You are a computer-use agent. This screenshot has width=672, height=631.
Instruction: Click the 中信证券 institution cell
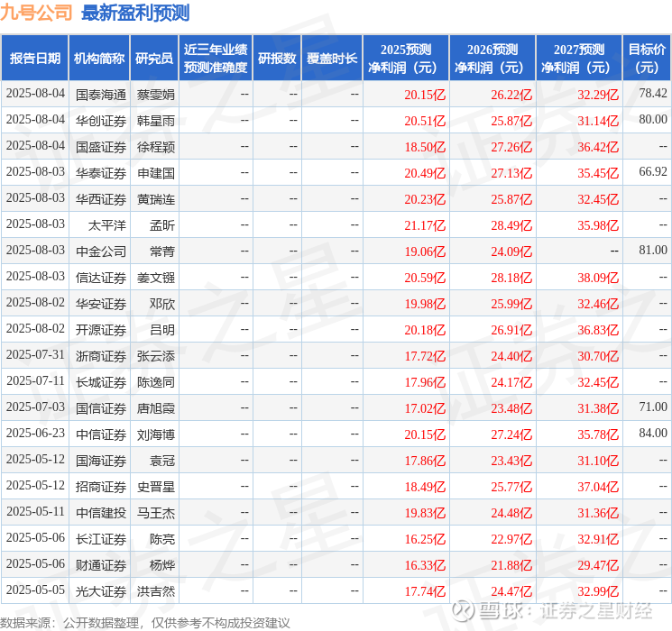click(101, 434)
